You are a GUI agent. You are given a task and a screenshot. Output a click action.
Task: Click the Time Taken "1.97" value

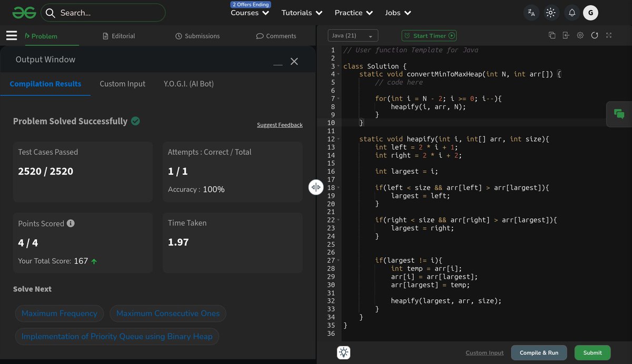(178, 242)
